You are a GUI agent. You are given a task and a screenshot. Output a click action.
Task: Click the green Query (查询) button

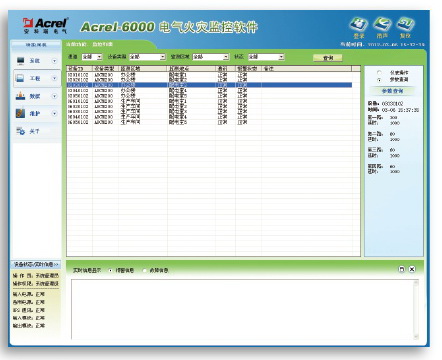click(x=328, y=58)
